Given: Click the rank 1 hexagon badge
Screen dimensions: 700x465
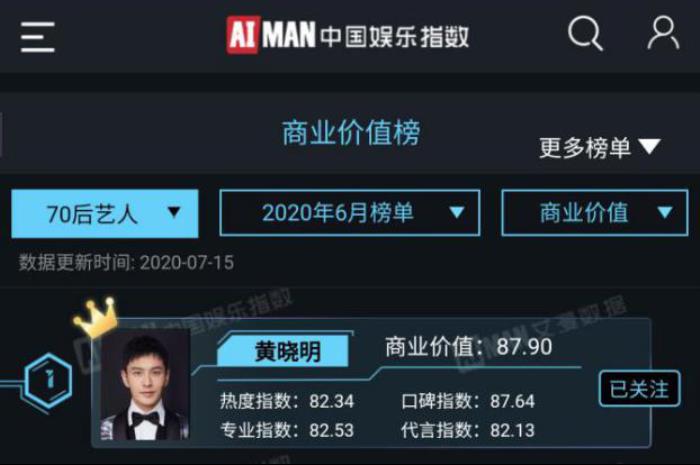Looking at the screenshot, I should coord(49,380).
